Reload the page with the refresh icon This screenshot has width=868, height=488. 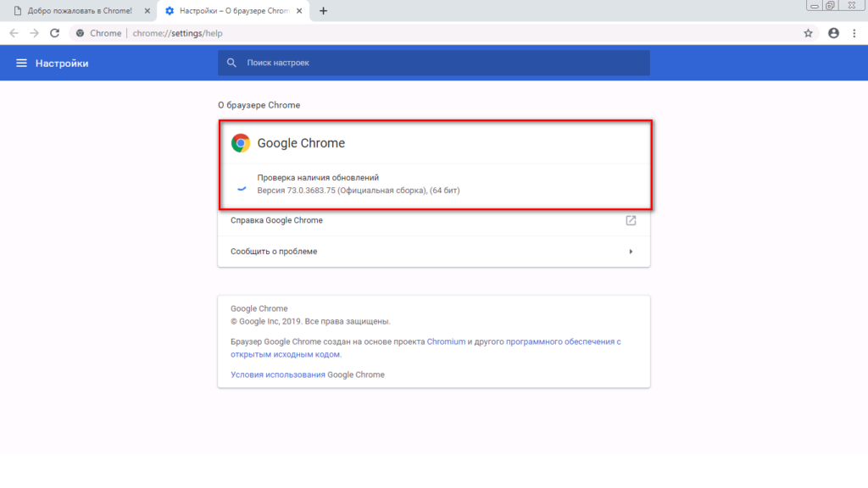tap(55, 33)
